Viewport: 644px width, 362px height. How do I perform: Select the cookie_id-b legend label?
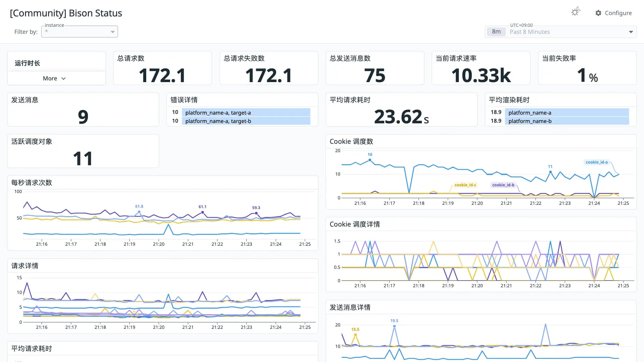[x=503, y=185]
